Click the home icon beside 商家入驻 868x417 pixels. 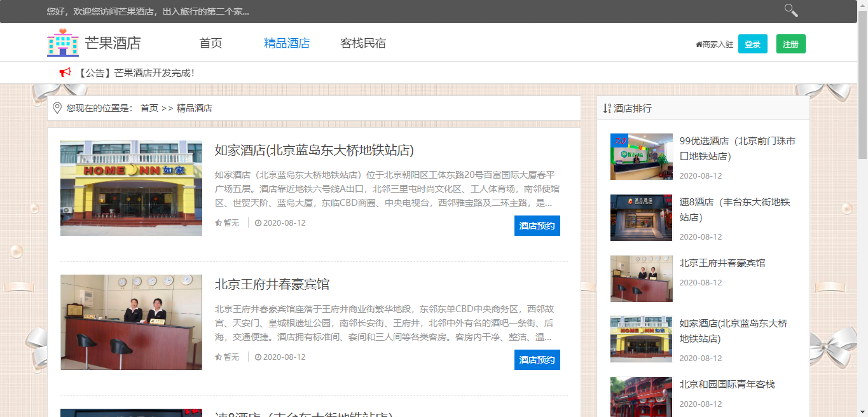click(699, 44)
